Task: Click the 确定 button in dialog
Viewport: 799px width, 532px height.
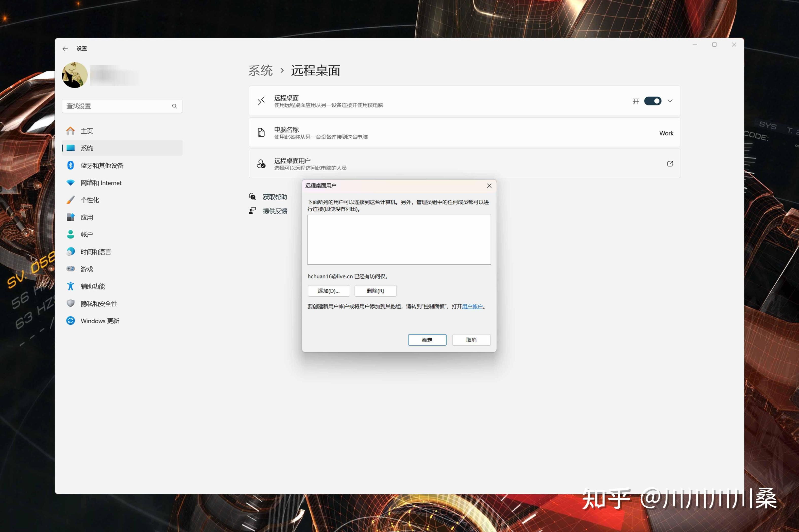Action: [427, 340]
